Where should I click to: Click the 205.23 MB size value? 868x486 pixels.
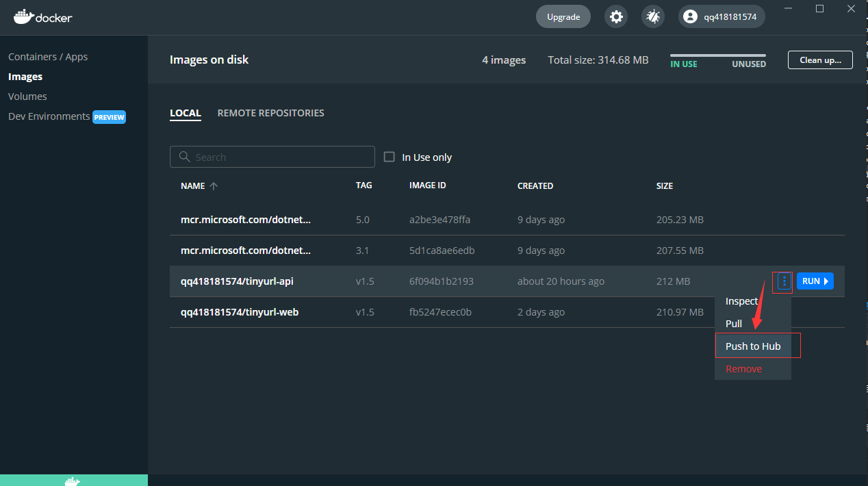680,220
